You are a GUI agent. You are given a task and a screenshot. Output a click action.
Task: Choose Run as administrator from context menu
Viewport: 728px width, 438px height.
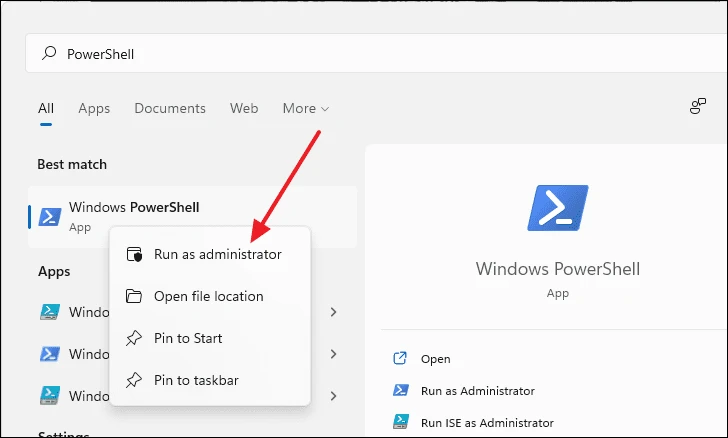[210, 255]
